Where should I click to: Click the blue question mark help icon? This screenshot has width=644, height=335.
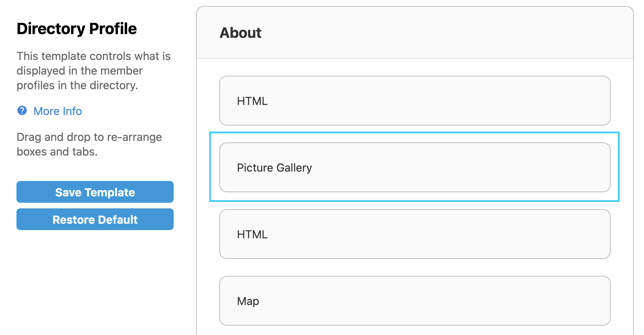click(x=22, y=111)
